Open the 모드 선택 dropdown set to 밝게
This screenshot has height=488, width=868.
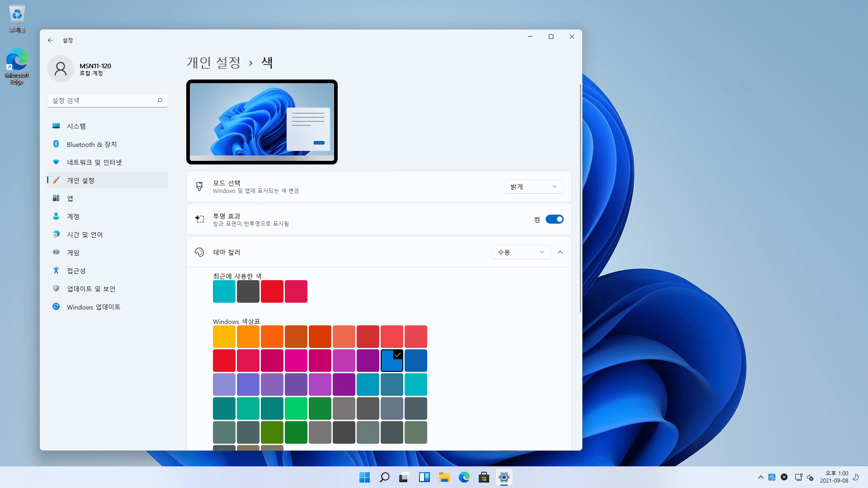(534, 187)
